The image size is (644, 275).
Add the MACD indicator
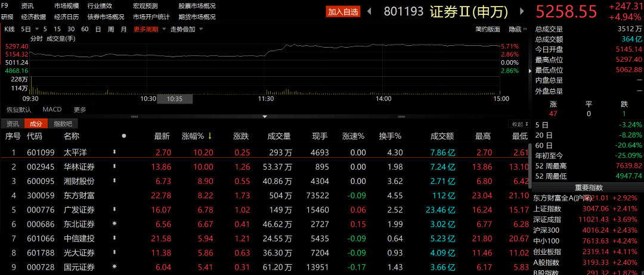[52, 110]
